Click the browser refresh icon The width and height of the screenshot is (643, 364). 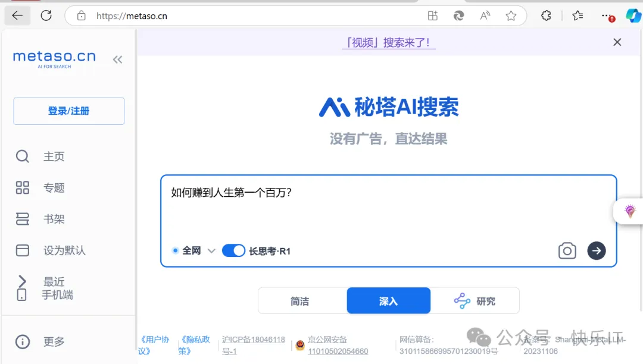pos(46,16)
